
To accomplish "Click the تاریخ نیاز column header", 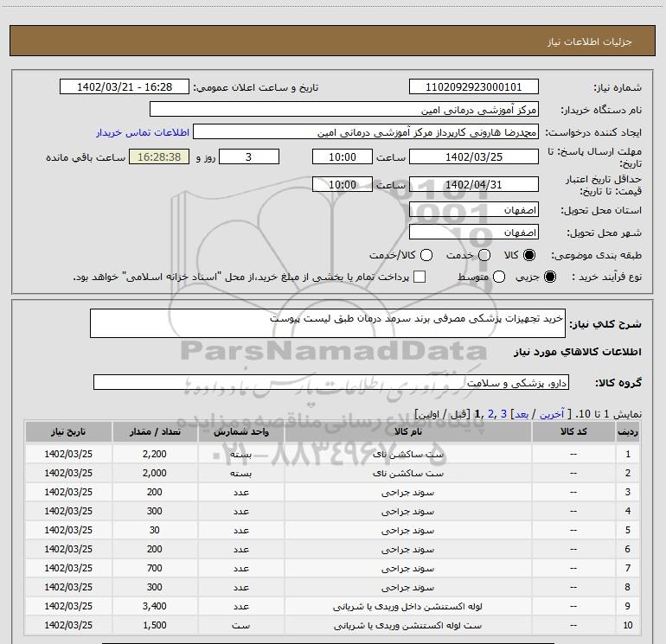I will (x=68, y=431).
